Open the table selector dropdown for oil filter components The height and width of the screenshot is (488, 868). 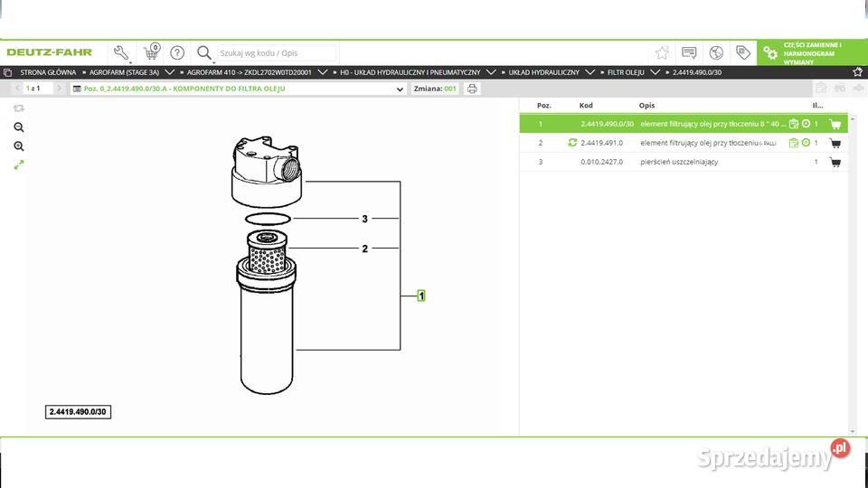click(x=401, y=89)
